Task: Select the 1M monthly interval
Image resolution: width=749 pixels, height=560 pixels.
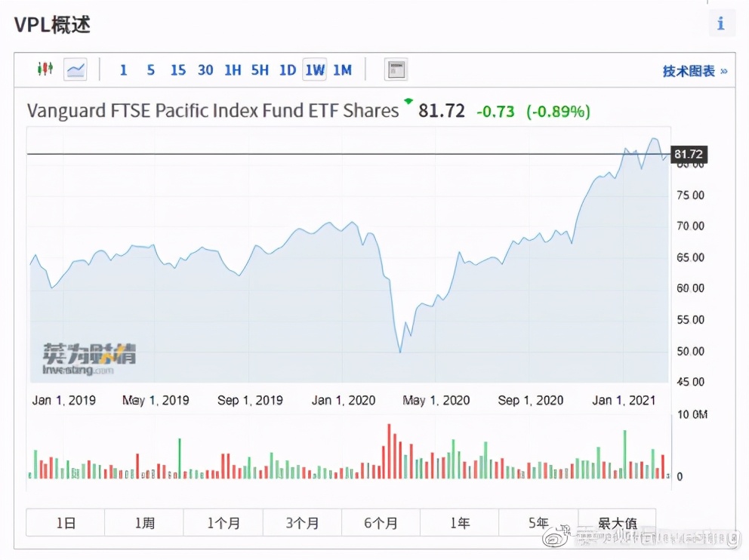Action: point(342,70)
